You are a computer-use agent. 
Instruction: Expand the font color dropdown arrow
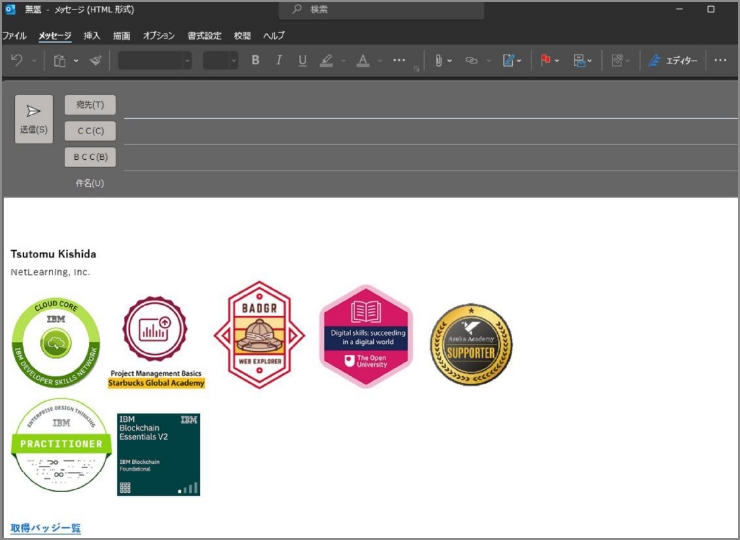380,61
